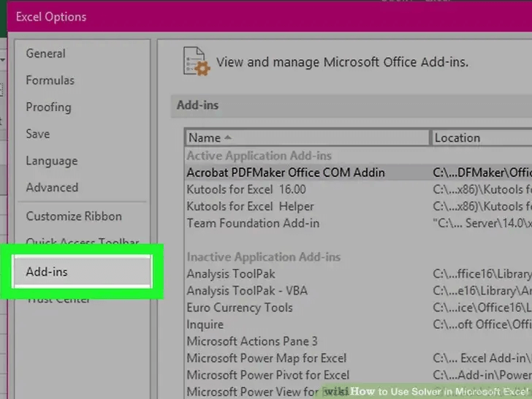Open the General options category
Viewport: 532px width, 399px height.
[x=46, y=53]
